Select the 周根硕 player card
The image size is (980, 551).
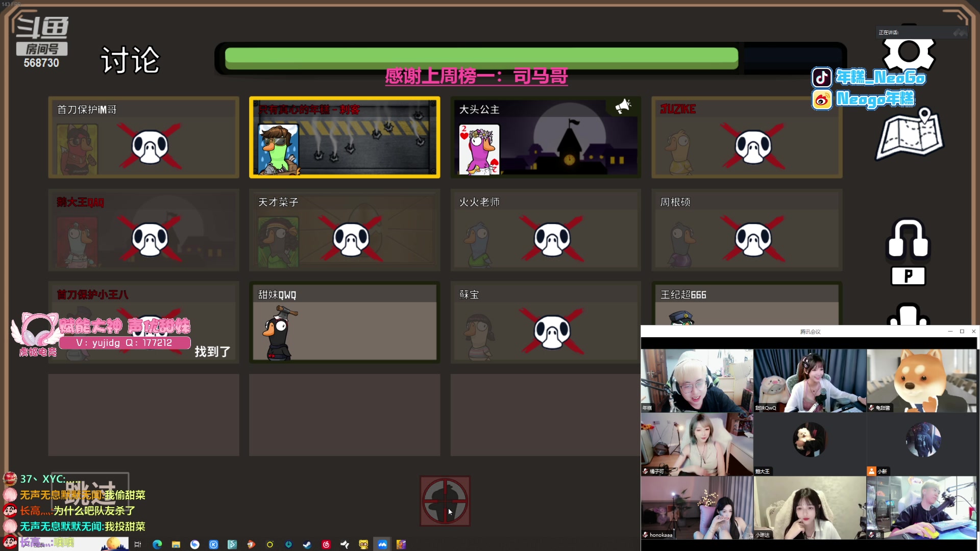(747, 230)
